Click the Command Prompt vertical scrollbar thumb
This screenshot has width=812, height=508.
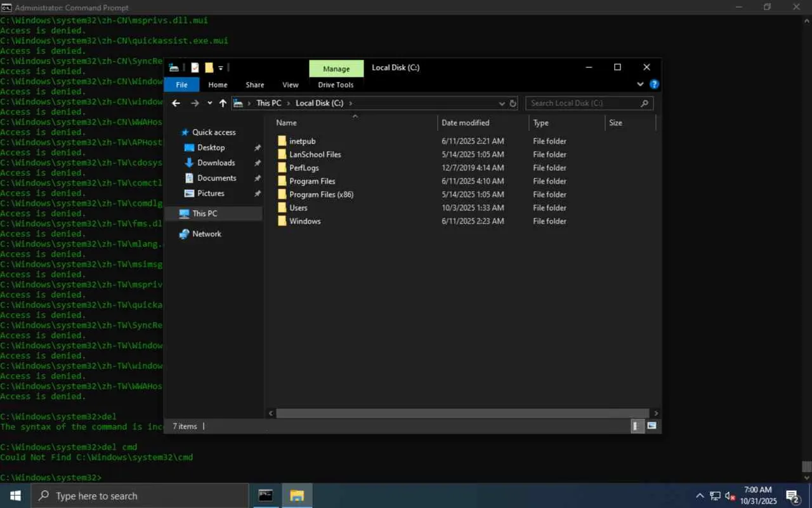pos(806,467)
